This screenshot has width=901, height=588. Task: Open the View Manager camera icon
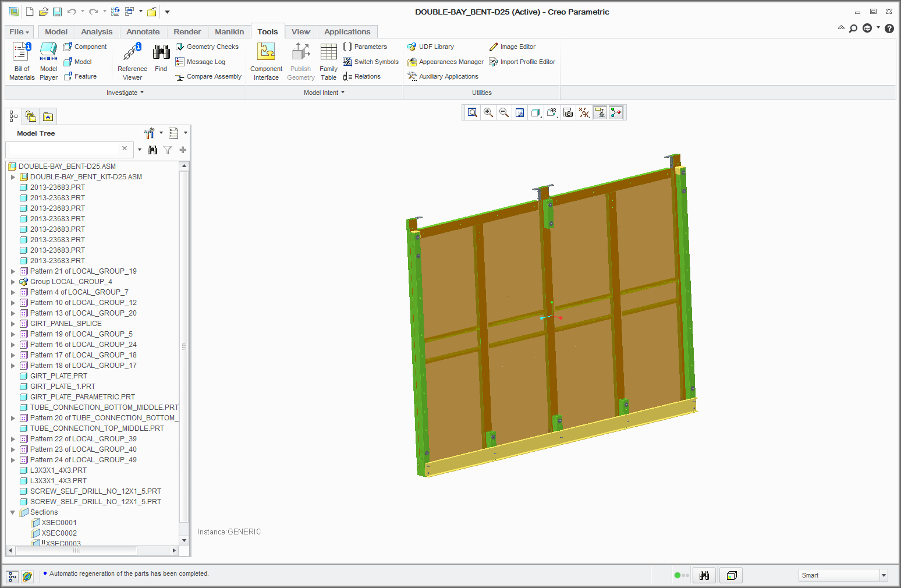tap(568, 112)
